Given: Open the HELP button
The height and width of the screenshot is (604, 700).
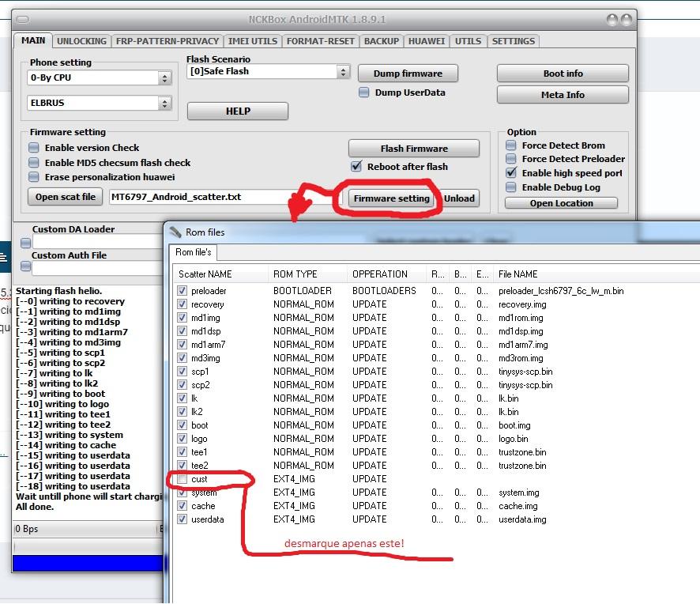Looking at the screenshot, I should point(238,111).
